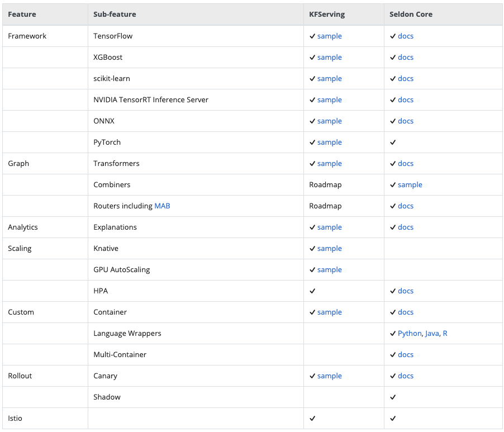The width and height of the screenshot is (504, 432).
Task: Click 'Roadmap' text in Combiners row
Action: tap(325, 184)
